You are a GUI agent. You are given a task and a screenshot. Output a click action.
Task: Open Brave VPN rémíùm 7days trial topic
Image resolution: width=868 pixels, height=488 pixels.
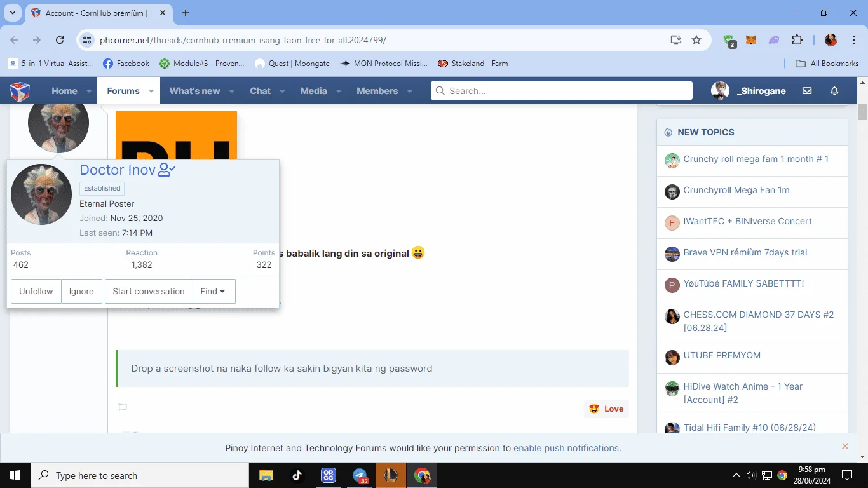(745, 252)
